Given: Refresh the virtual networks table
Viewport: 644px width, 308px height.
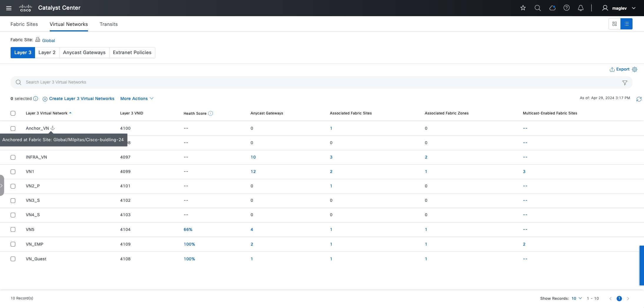Looking at the screenshot, I should (x=639, y=99).
